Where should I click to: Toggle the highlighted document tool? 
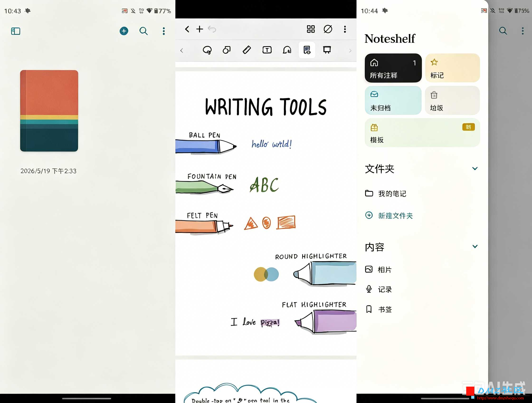(307, 50)
